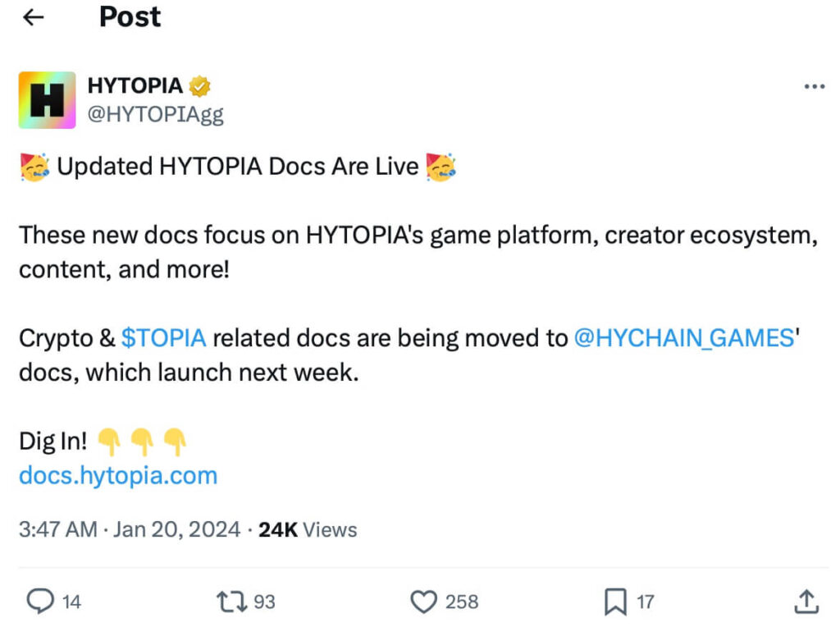
Task: Click the back arrow to leave the post
Action: coord(33,16)
